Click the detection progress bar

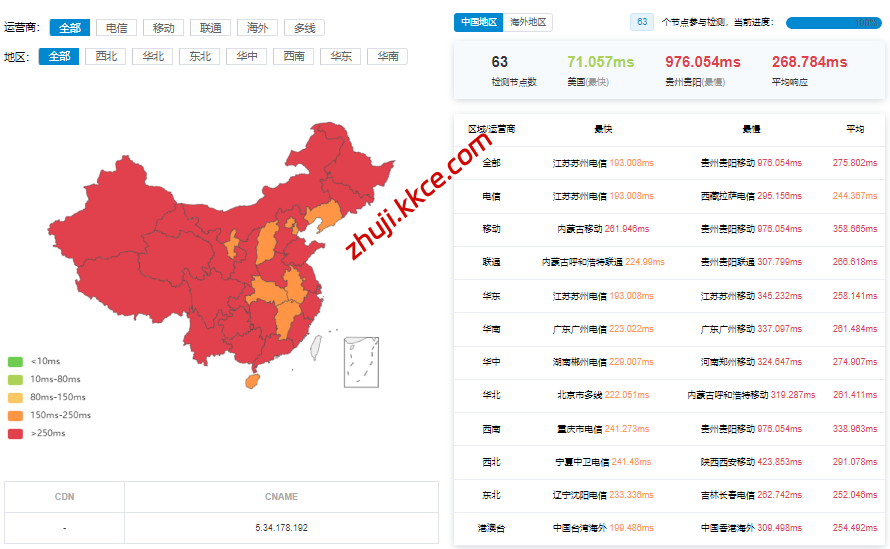(x=833, y=23)
